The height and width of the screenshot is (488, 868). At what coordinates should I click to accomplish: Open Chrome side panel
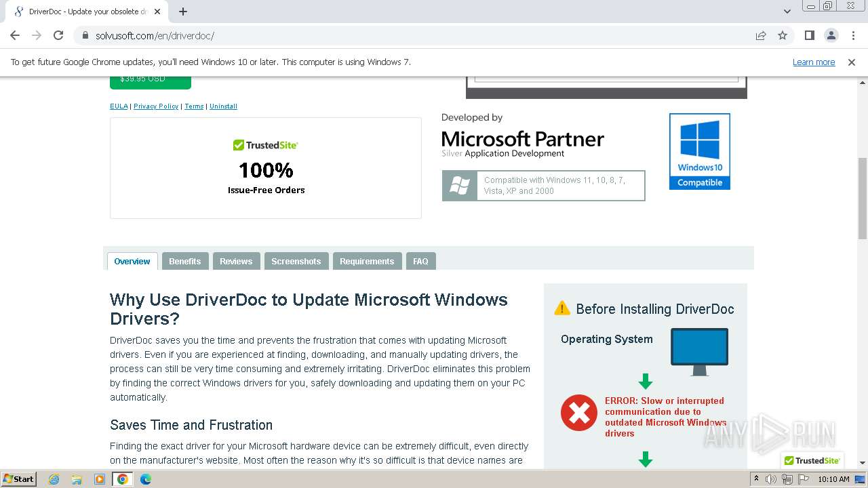[x=809, y=35]
